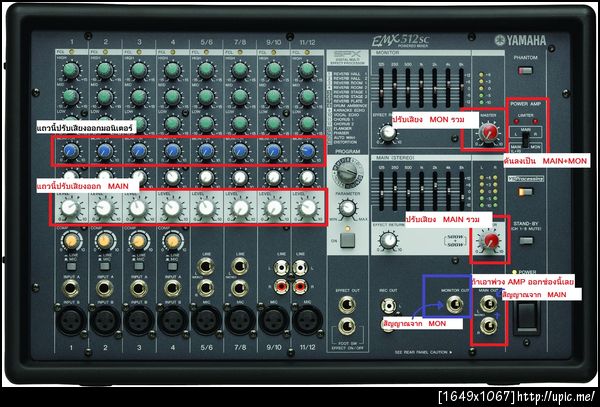Viewport: 600px width, 407px height.
Task: Click channel 5/6 LOW EQ green knob
Action: coord(206,125)
